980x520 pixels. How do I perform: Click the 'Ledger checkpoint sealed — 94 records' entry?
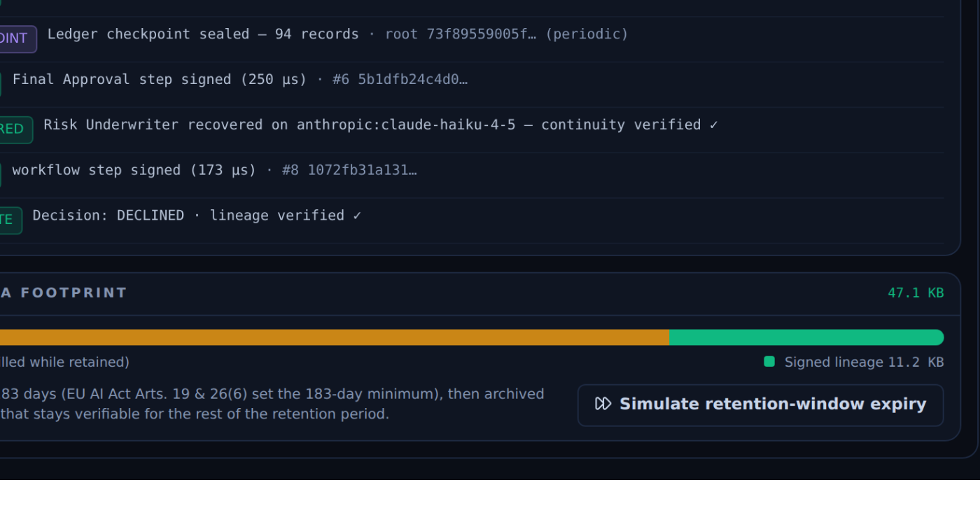(203, 34)
